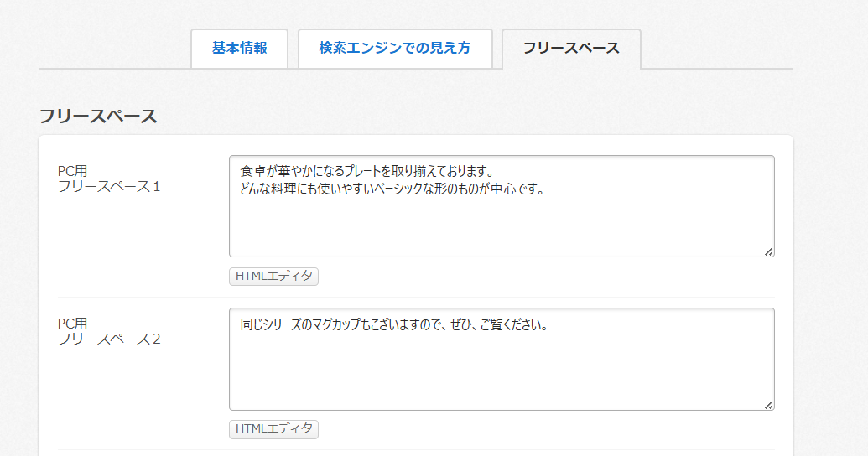The height and width of the screenshot is (456, 868).
Task: Click HTMLエディタ button under フリースペース1
Action: (273, 276)
